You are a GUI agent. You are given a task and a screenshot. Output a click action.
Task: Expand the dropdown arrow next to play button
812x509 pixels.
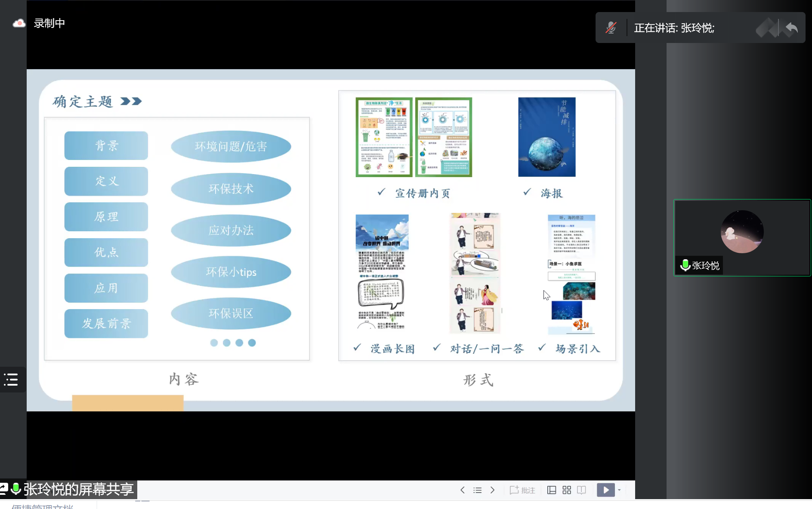point(619,490)
